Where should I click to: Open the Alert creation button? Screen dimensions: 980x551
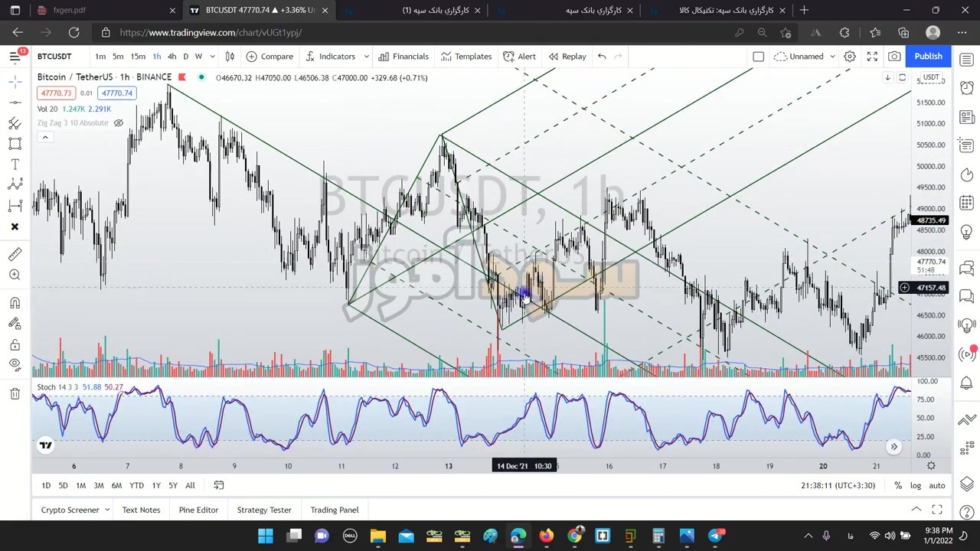coord(519,57)
